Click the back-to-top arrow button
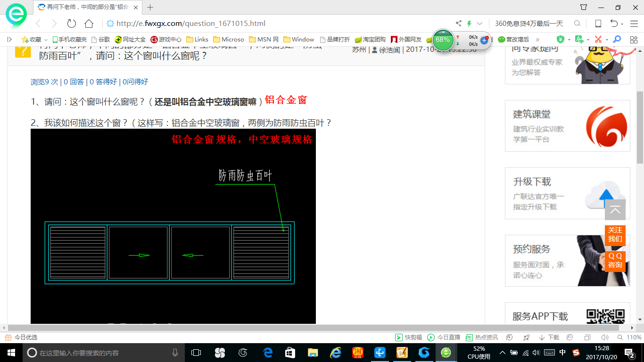 coord(615,210)
